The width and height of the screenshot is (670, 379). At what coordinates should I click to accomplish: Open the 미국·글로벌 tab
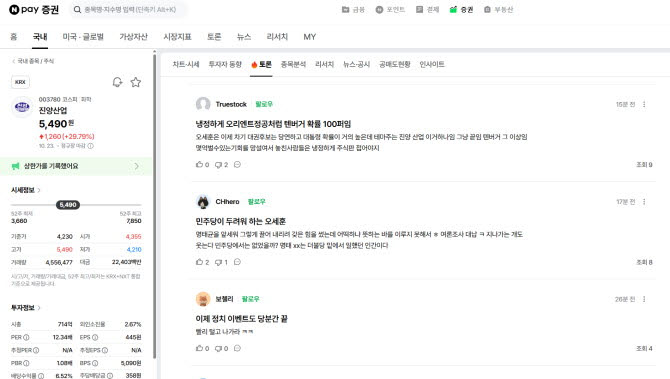click(x=83, y=37)
